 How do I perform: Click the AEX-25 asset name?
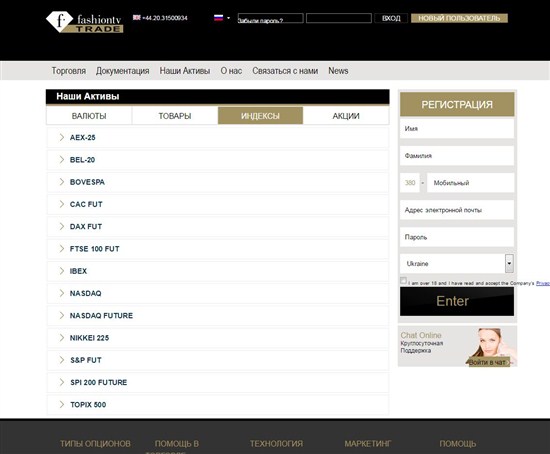(x=82, y=138)
